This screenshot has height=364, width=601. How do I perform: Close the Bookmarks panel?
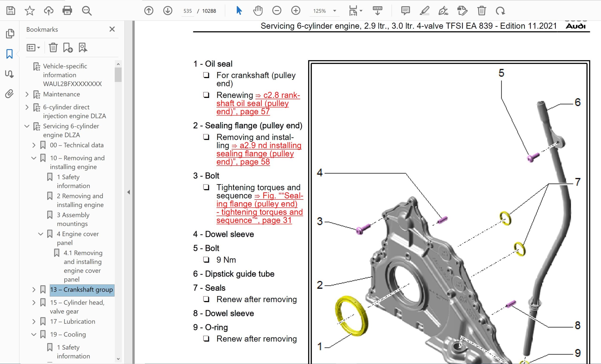tap(112, 29)
